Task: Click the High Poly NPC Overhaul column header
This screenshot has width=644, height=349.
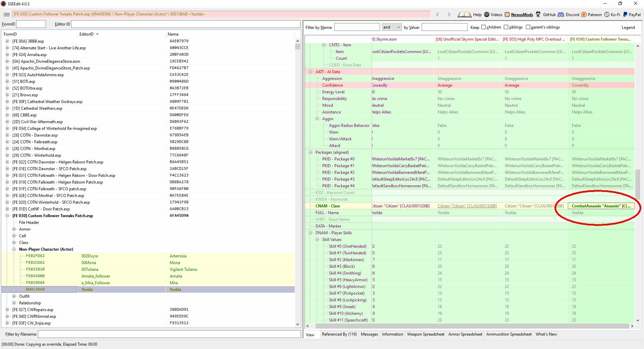Action: [534, 39]
